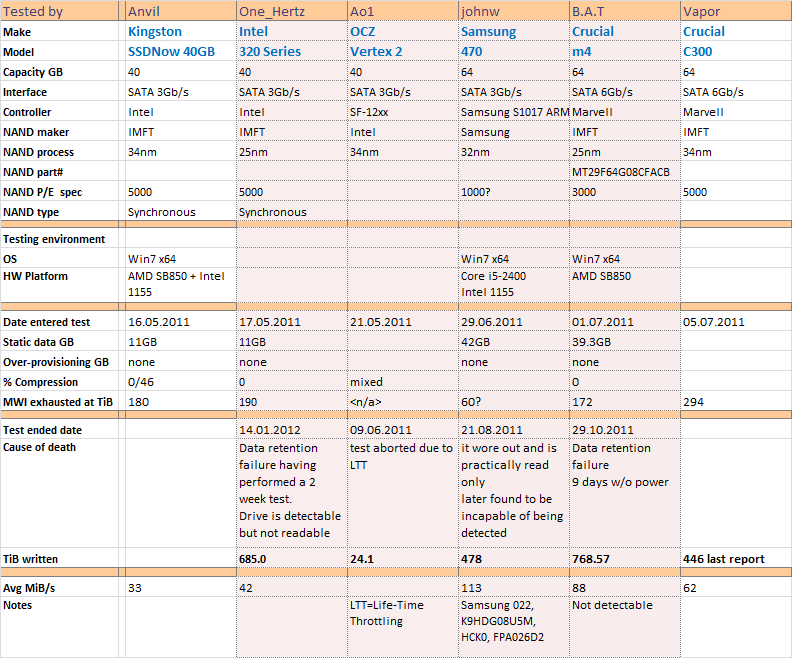The height and width of the screenshot is (658, 792).
Task: Select the 16.05.2011 date cell
Action: tap(181, 322)
